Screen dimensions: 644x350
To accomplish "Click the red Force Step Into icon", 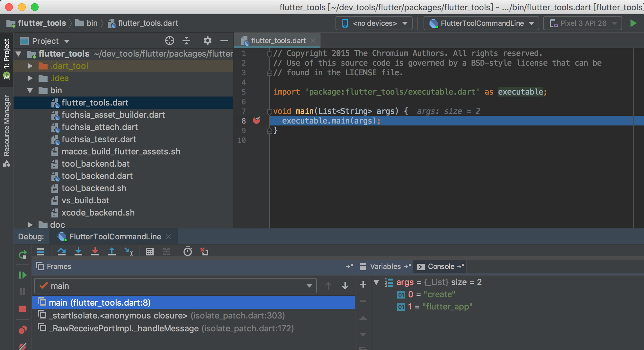I will 95,251.
